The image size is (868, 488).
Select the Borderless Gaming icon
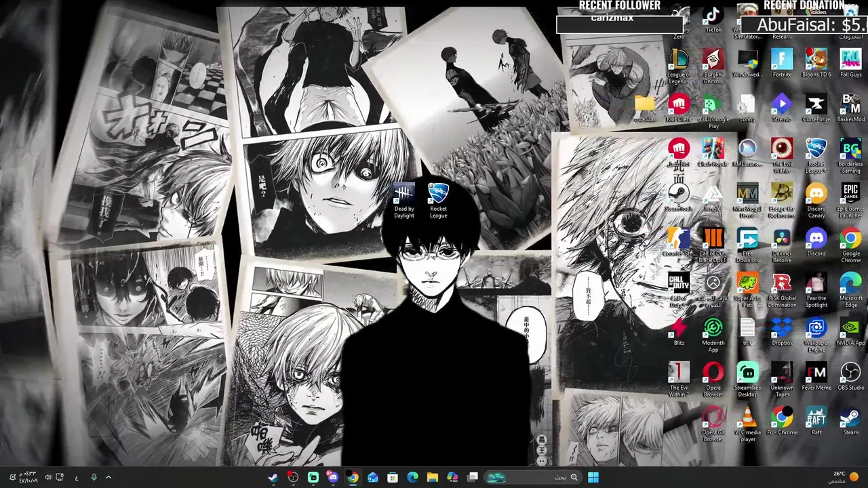pos(851,155)
